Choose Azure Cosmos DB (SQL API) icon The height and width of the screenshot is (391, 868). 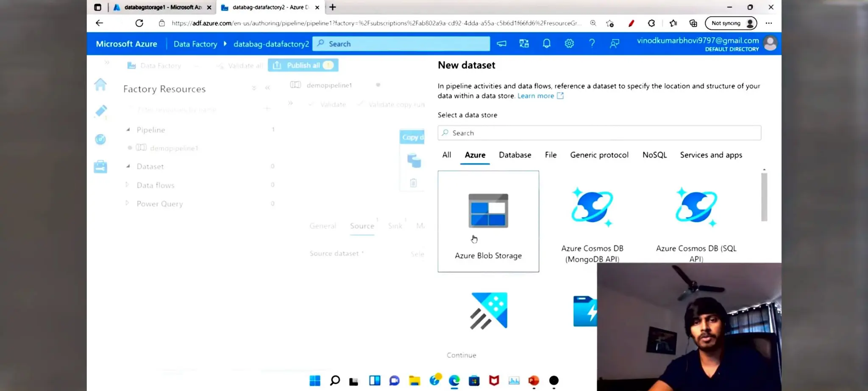696,207
